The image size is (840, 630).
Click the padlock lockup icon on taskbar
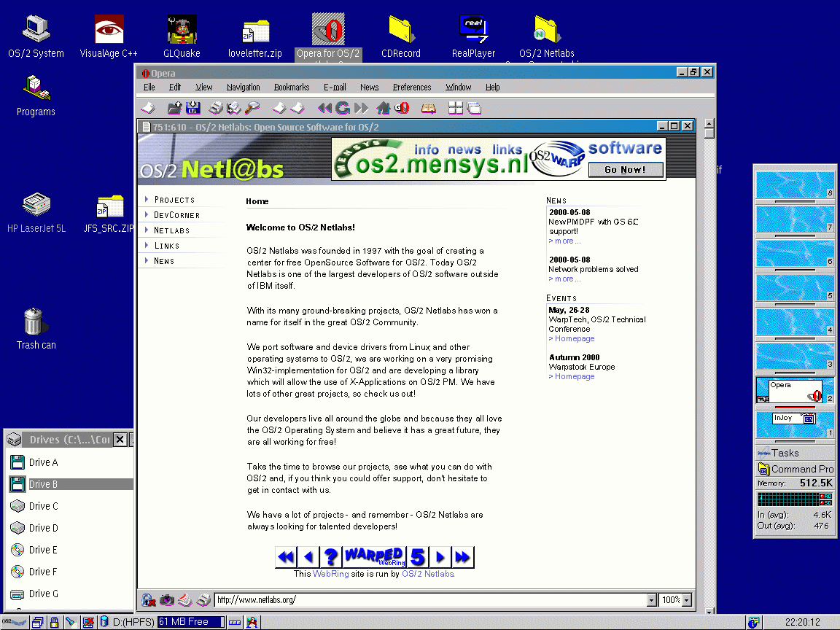coord(54,622)
